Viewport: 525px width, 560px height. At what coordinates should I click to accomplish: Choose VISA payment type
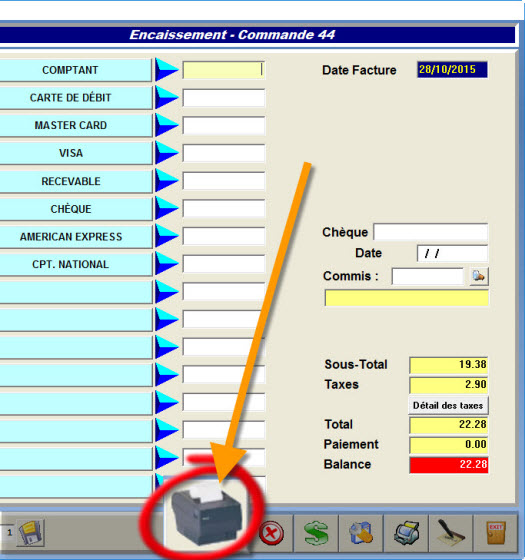[70, 153]
